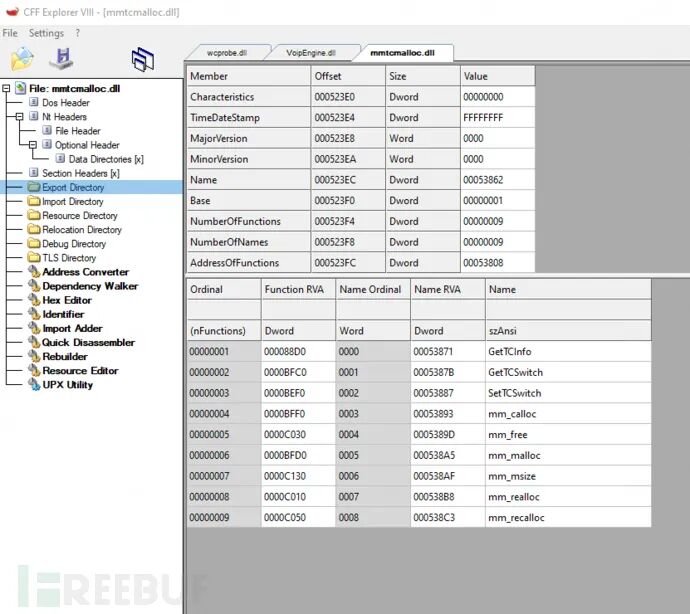The image size is (690, 614).
Task: Collapse the Nt Headers tree node
Action: click(x=19, y=117)
